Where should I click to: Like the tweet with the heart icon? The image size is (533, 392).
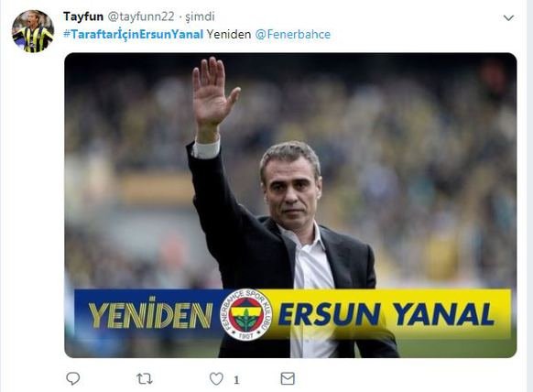click(x=216, y=379)
